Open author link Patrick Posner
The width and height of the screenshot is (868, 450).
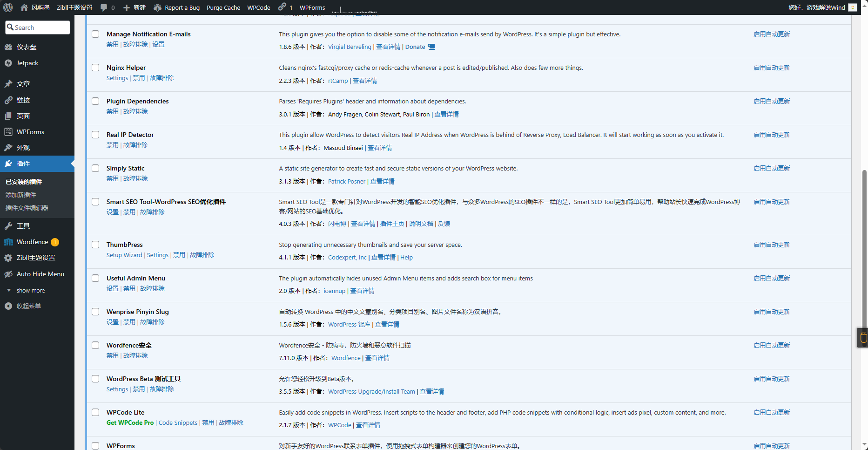click(x=347, y=181)
